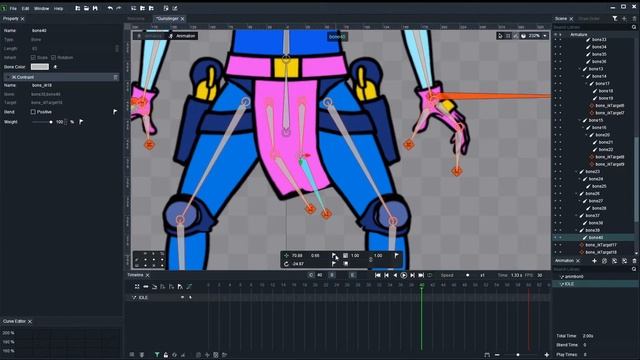Collapse bone17 in the Scene tree

click(x=587, y=84)
